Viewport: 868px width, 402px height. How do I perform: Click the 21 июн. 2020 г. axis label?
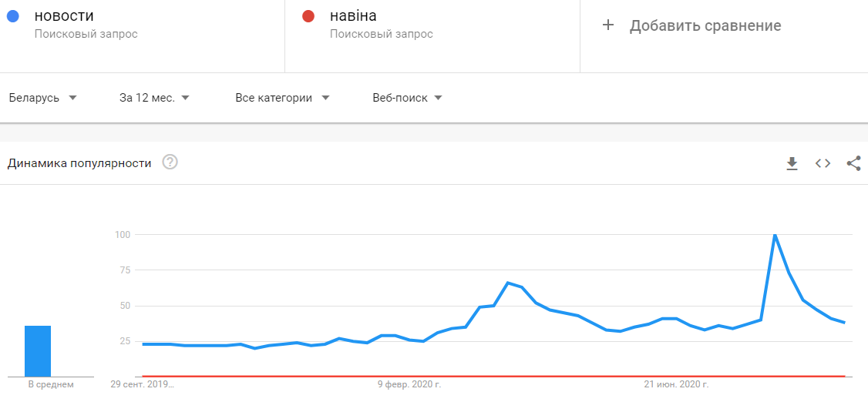click(676, 384)
